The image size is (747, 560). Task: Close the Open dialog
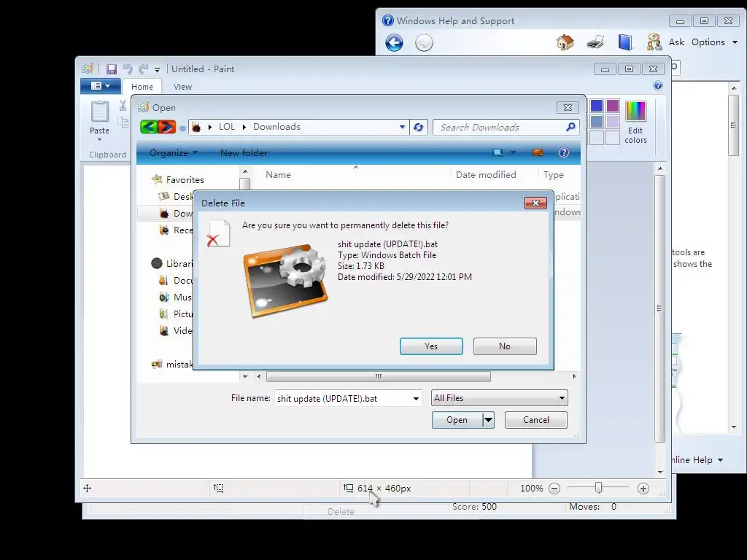tap(568, 108)
